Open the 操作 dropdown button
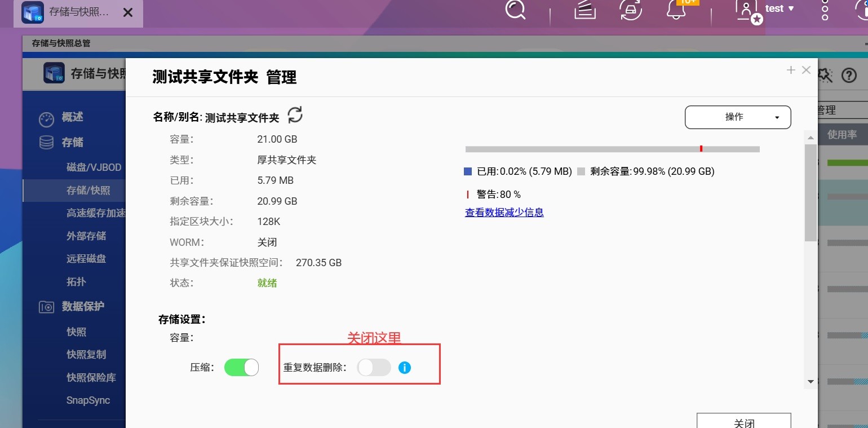The image size is (868, 428). [x=738, y=117]
